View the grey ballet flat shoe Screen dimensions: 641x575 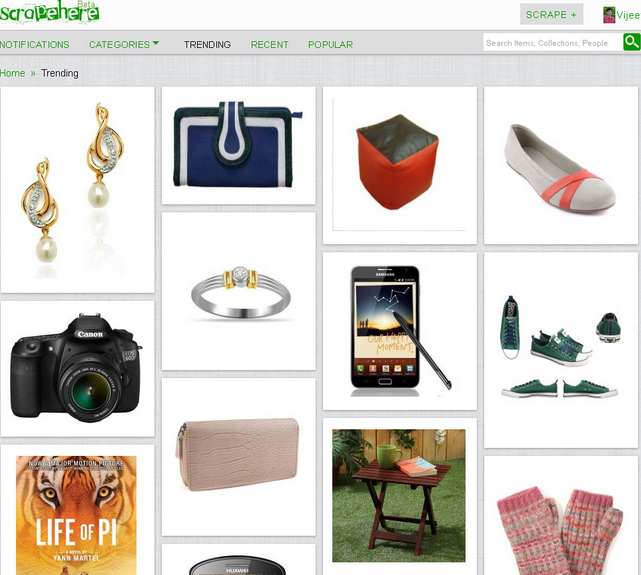pos(561,165)
